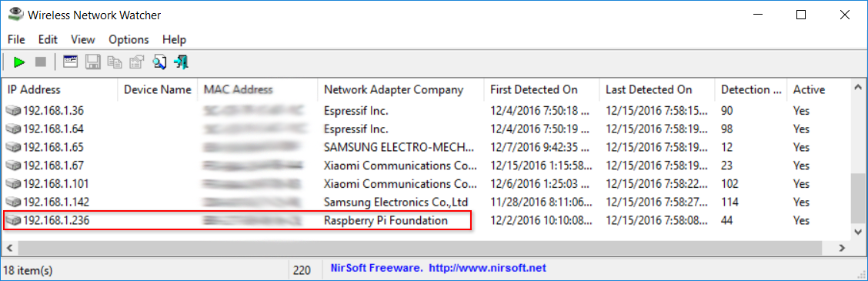Click the copy selected items icon
This screenshot has width=868, height=281.
(115, 62)
